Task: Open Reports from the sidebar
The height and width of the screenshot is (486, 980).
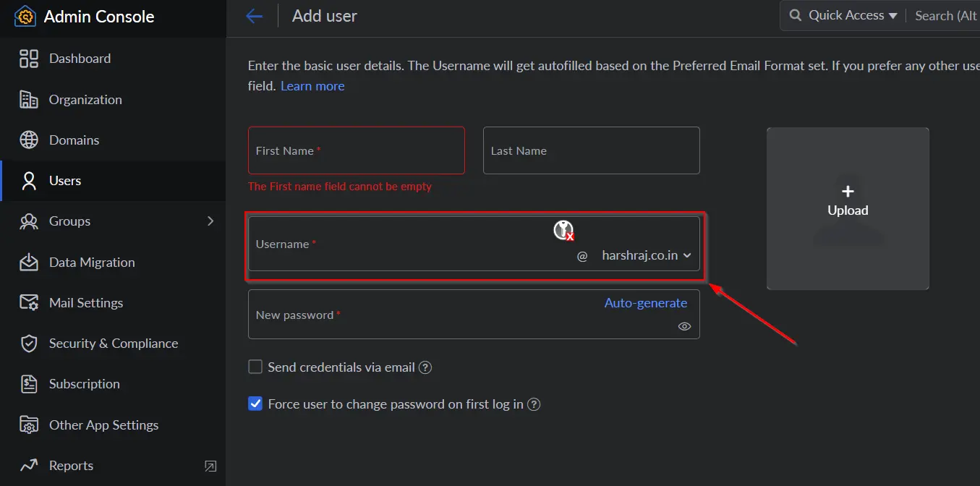Action: click(71, 466)
